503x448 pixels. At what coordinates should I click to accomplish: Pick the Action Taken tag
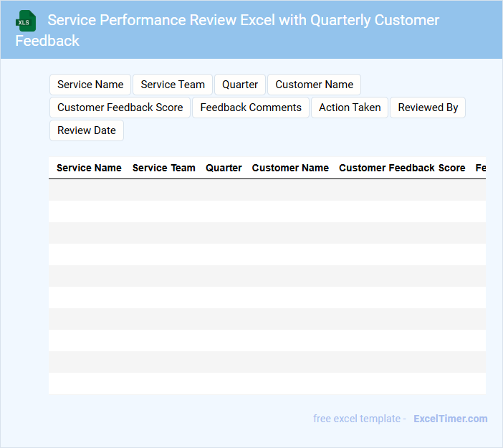tap(350, 108)
